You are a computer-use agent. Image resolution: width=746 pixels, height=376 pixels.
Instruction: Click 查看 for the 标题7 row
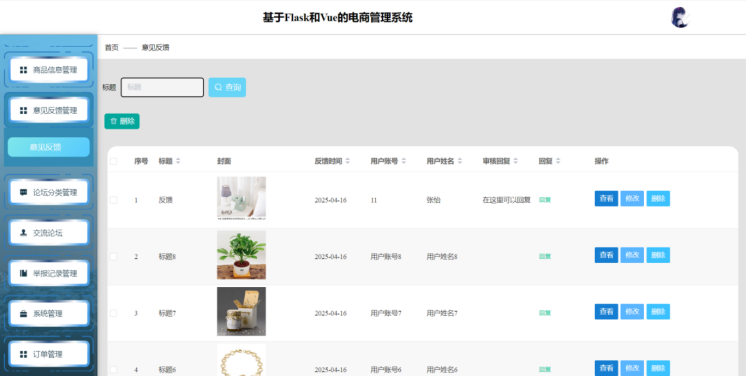click(x=606, y=312)
